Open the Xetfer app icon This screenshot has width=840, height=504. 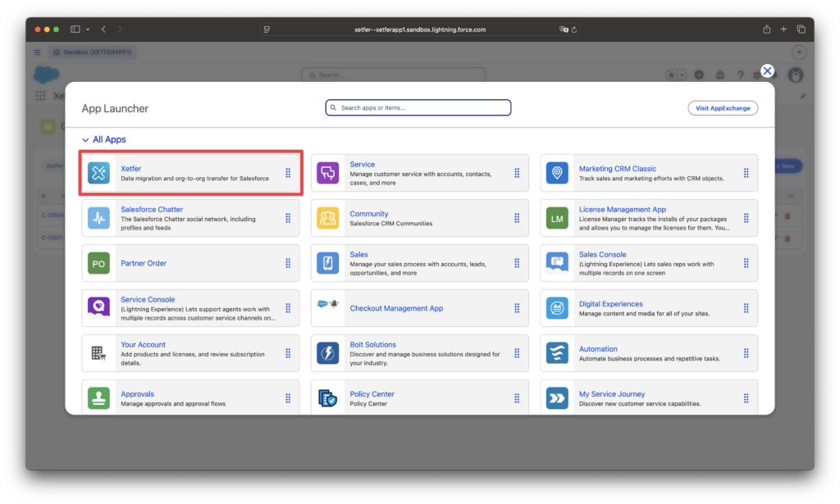(98, 173)
